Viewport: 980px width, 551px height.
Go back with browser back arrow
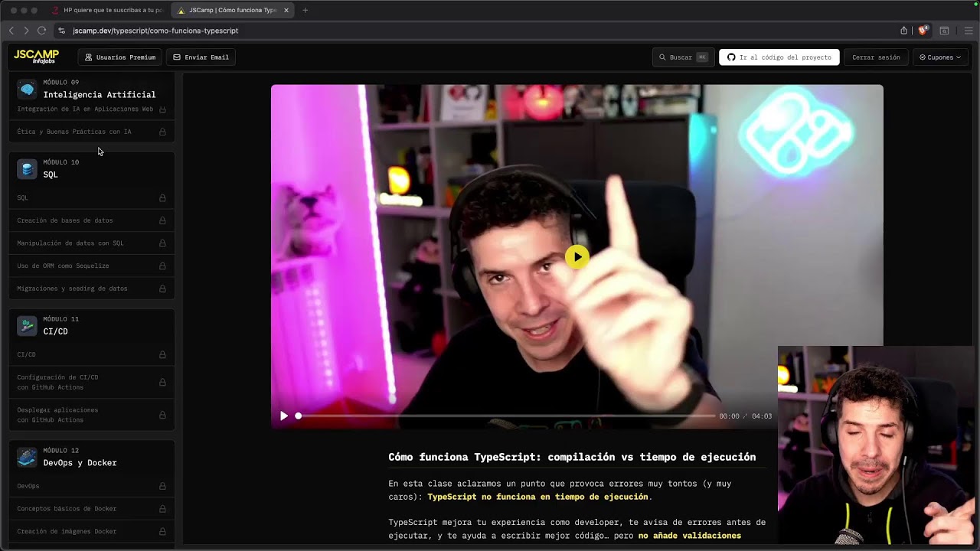pyautogui.click(x=11, y=31)
